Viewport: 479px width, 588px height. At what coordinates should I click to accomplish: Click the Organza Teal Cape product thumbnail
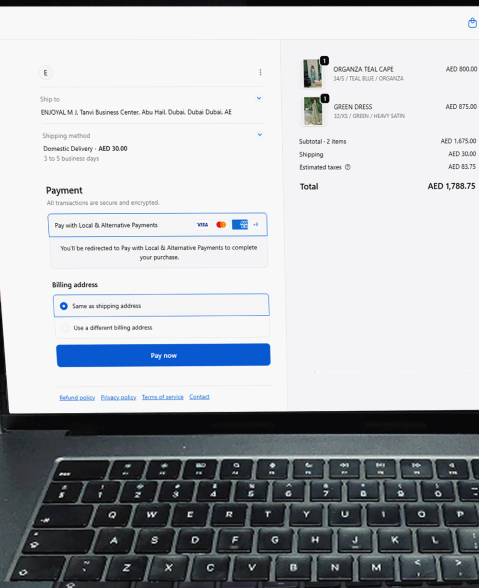tap(312, 74)
